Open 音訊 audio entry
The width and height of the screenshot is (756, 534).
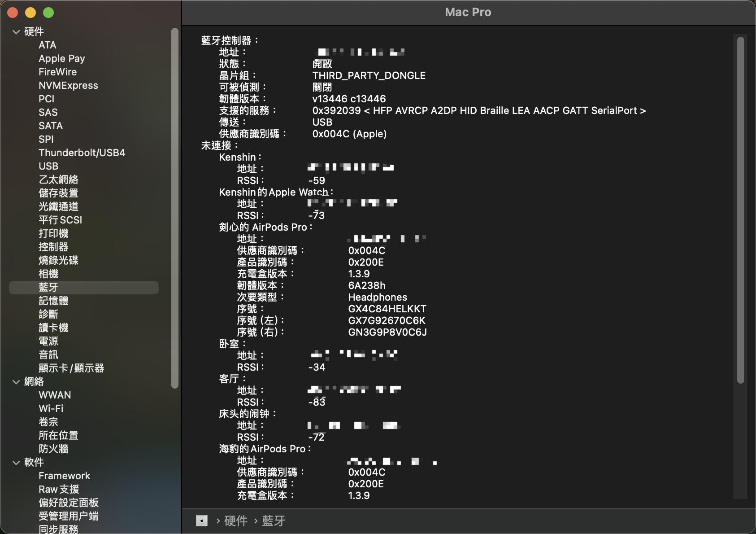48,355
